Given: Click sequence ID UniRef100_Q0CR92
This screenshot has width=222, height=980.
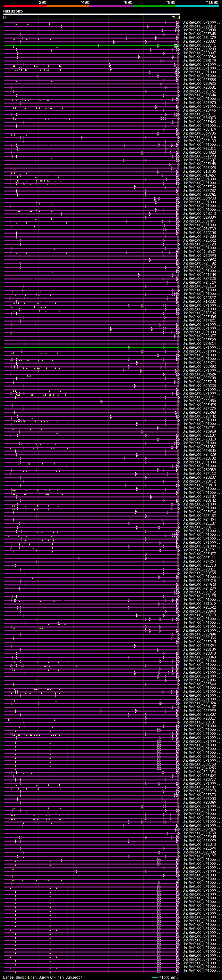Looking at the screenshot, I should pyautogui.click(x=199, y=366).
